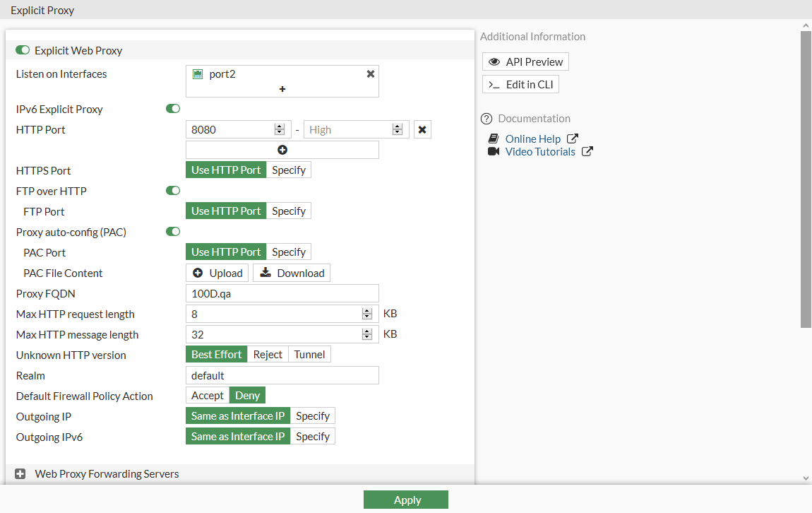
Task: Edit the Proxy FQDN field
Action: click(x=282, y=293)
